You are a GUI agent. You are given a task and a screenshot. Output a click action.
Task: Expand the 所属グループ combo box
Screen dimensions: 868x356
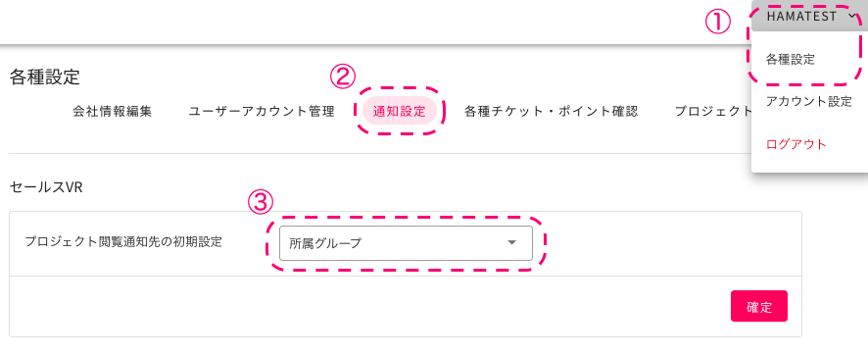click(x=406, y=243)
